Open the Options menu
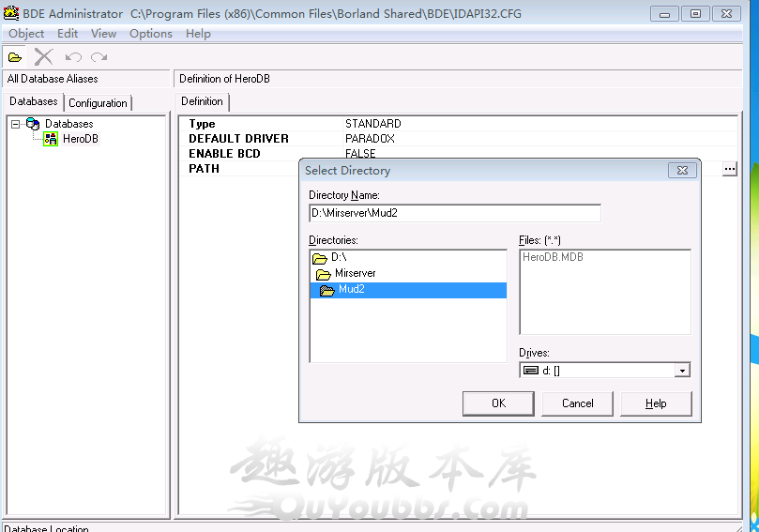 (x=150, y=34)
